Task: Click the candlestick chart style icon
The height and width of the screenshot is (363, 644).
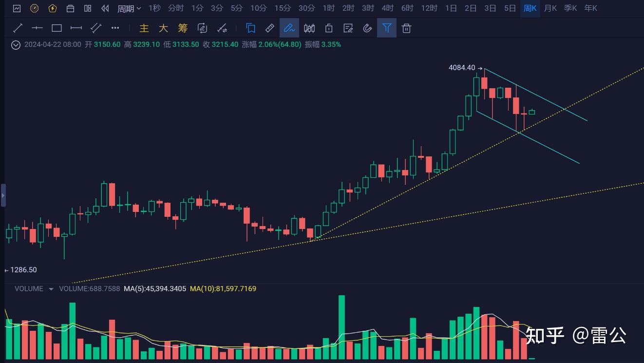Action: [309, 28]
